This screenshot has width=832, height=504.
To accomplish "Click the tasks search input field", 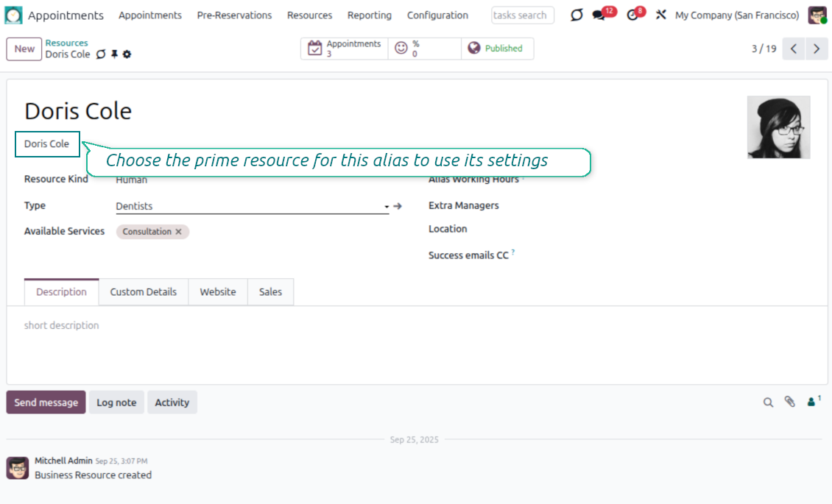I will 522,15.
